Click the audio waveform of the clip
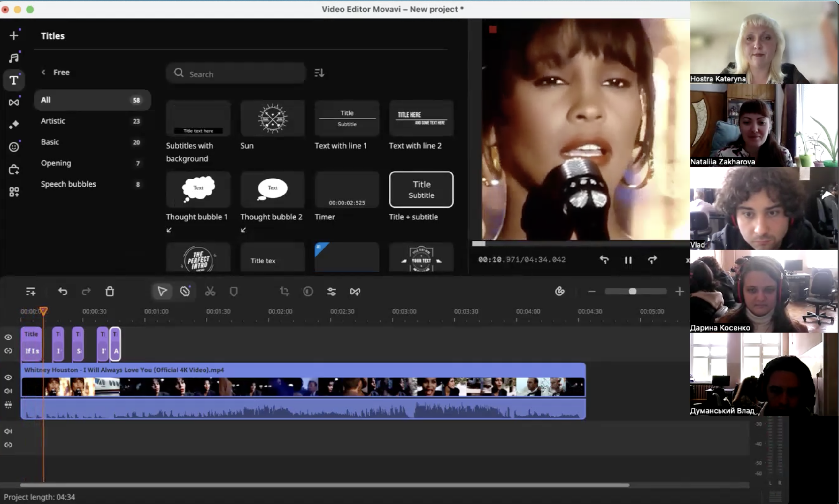The image size is (839, 504). (x=303, y=409)
